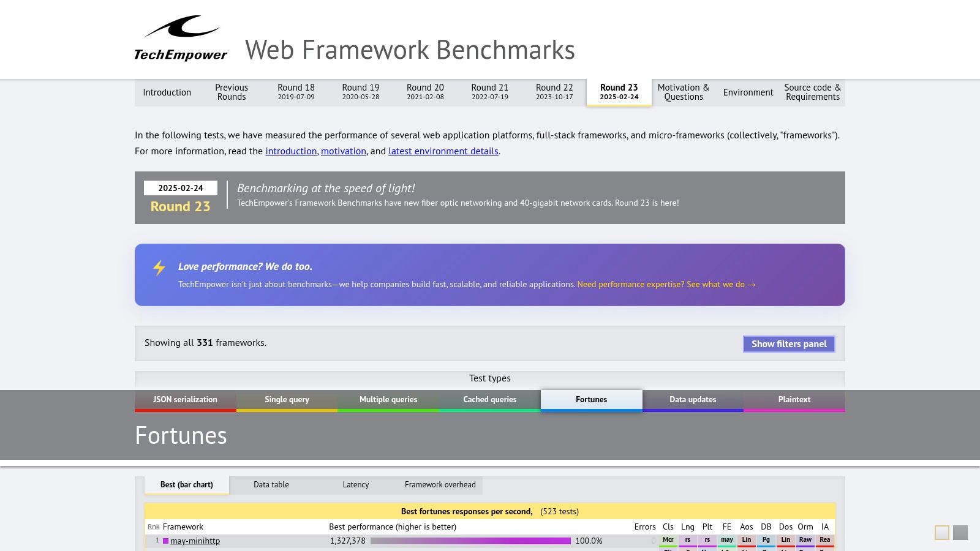Select the light theme square
980x551 pixels.
click(942, 533)
